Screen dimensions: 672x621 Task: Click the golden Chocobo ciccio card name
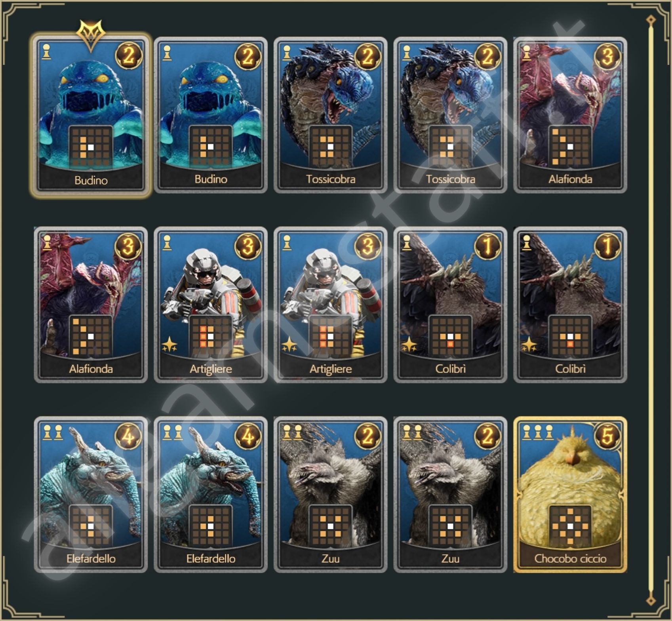point(570,558)
